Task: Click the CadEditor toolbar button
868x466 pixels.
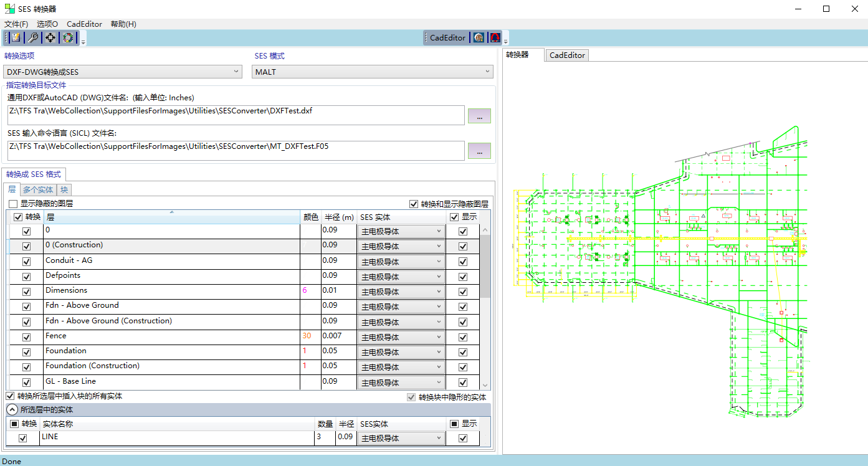Action: coord(447,38)
